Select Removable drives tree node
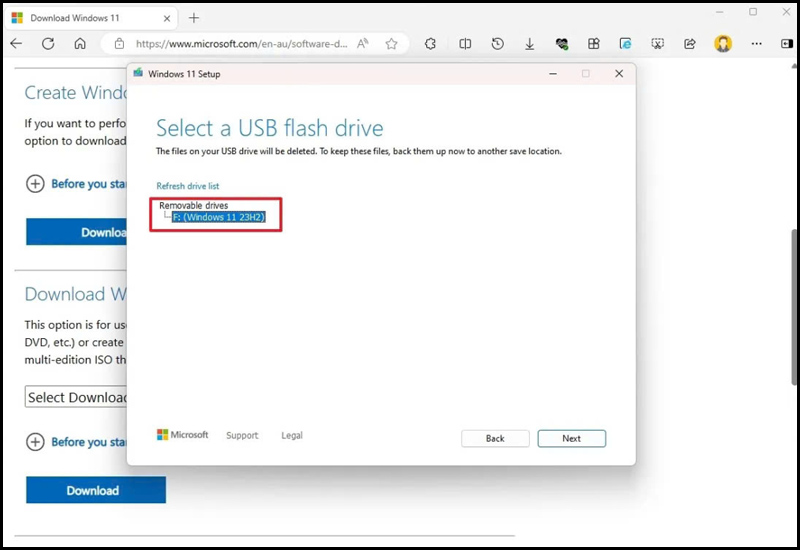Viewport: 800px width, 550px height. click(193, 205)
